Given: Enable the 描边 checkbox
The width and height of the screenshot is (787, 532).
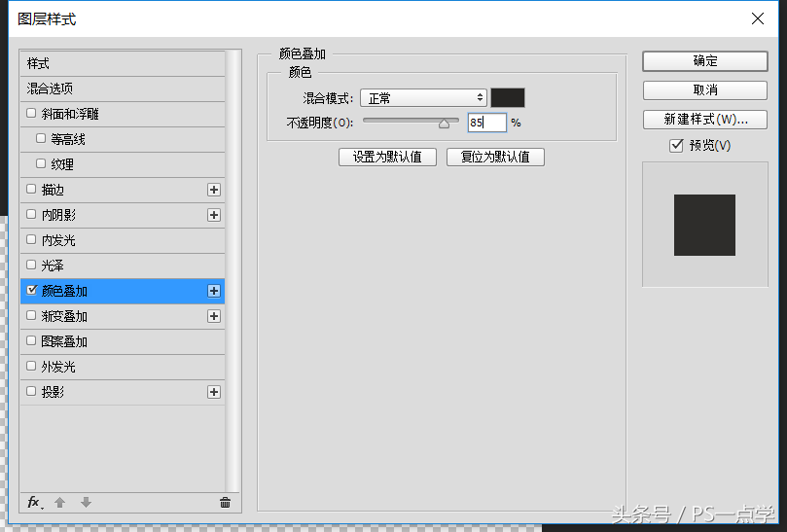Looking at the screenshot, I should 31,189.
